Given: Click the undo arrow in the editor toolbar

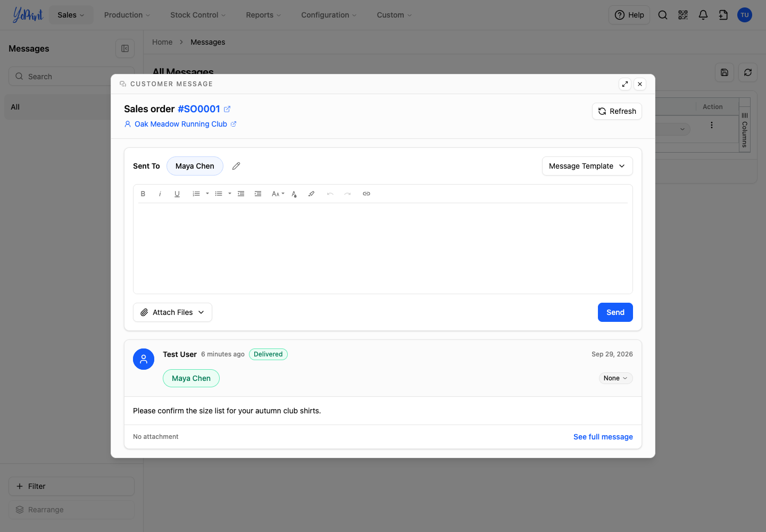Looking at the screenshot, I should 330,194.
